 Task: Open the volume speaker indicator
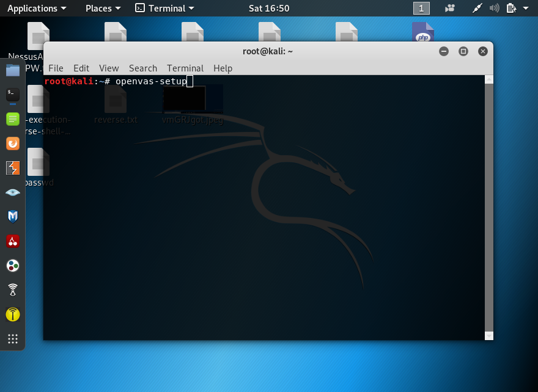point(494,8)
